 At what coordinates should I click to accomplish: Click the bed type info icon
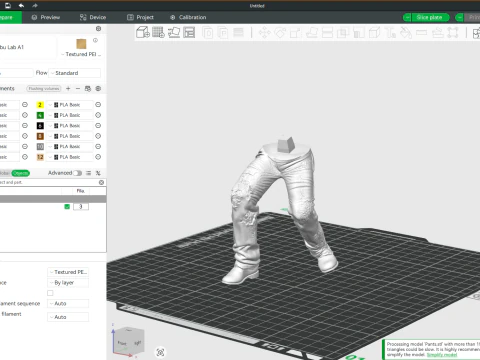tap(95, 40)
